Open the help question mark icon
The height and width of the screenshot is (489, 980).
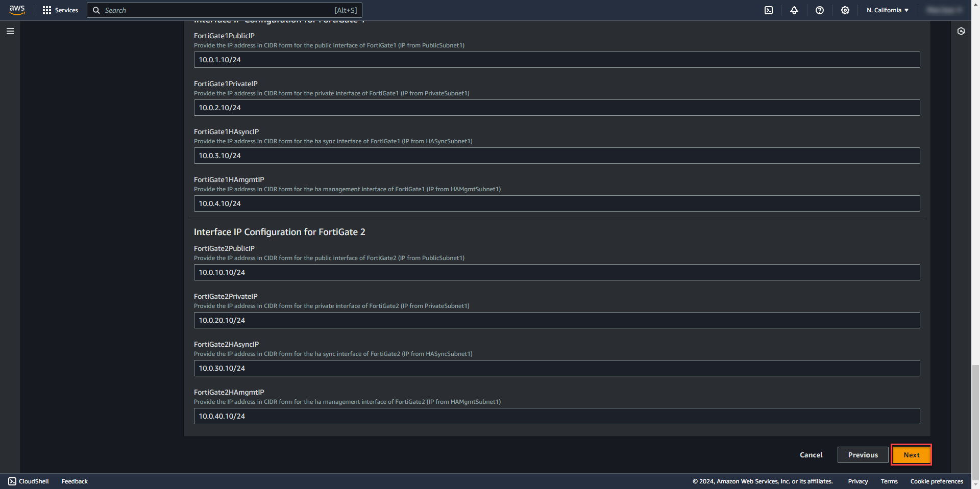[820, 10]
